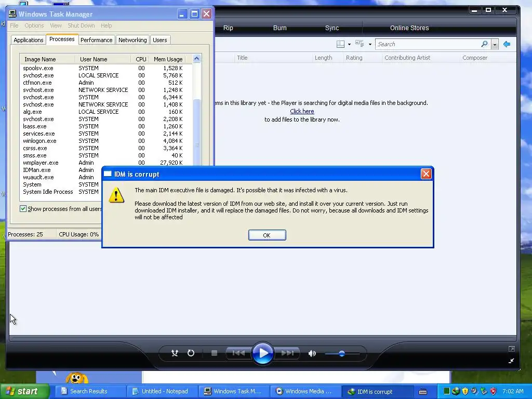532x399 pixels.
Task: Expand the search options dropdown arrow
Action: [x=495, y=45]
